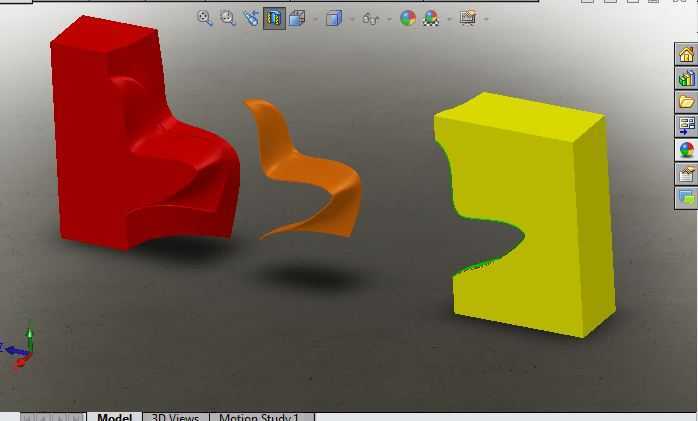Open the View Palette task pane tab
The width and height of the screenshot is (698, 421).
686,126
